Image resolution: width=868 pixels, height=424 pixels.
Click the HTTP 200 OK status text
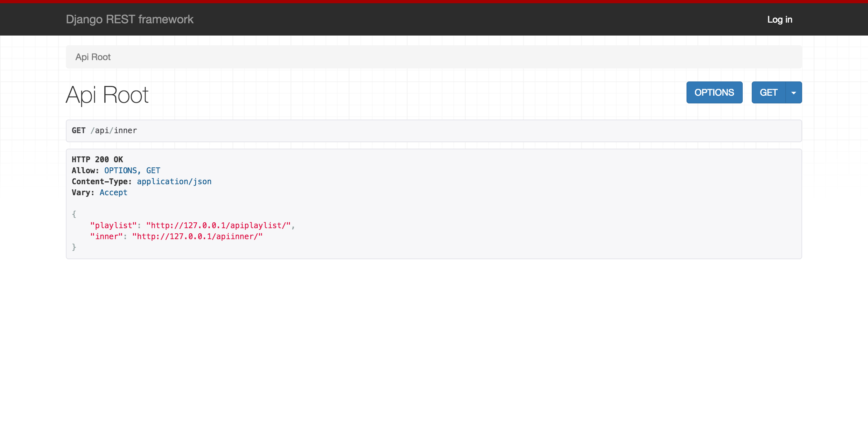click(x=97, y=160)
